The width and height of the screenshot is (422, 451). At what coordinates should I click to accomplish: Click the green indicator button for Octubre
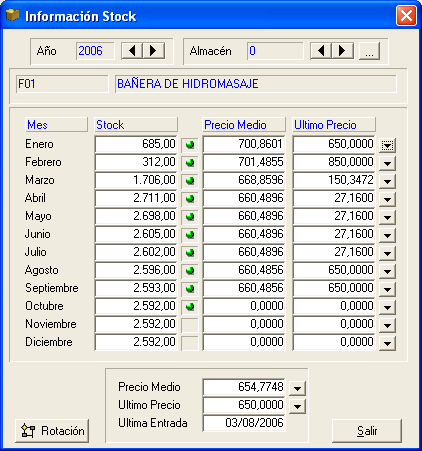tap(190, 307)
